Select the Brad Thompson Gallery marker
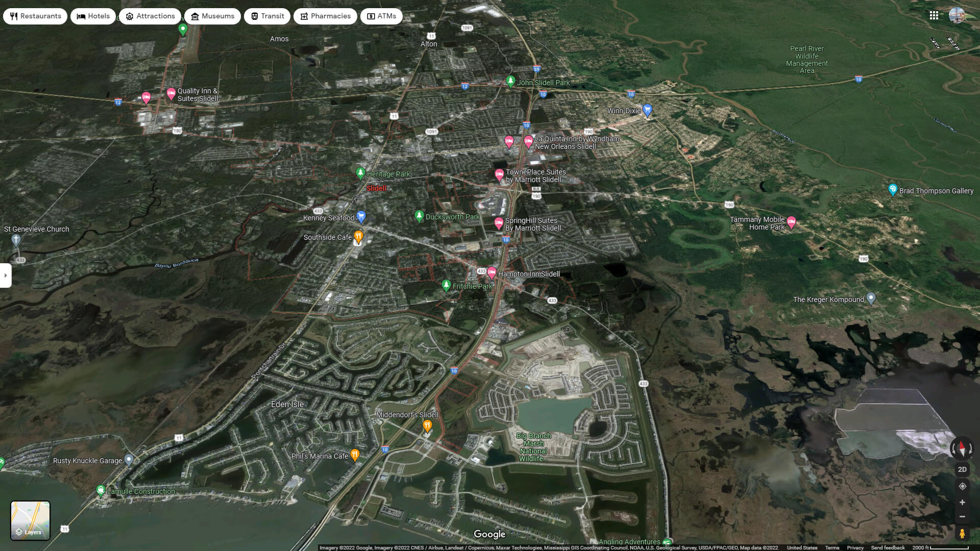The width and height of the screenshot is (980, 551). coord(893,188)
